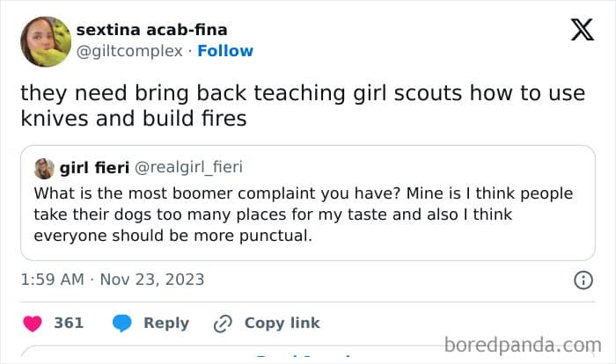Click girl fieri's small avatar in quoted tweet
Viewport: 616px width, 364px height.
click(x=44, y=167)
